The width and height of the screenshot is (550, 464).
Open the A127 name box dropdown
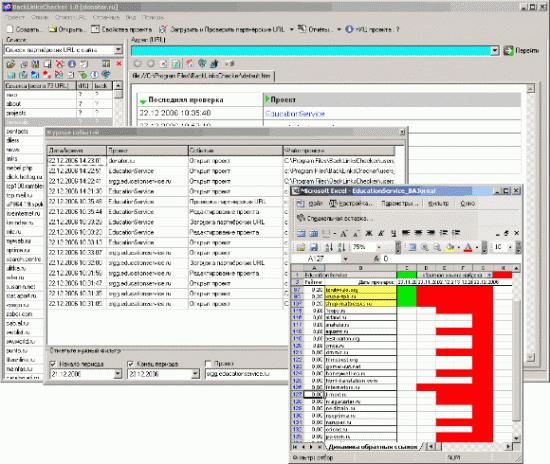pyautogui.click(x=346, y=259)
